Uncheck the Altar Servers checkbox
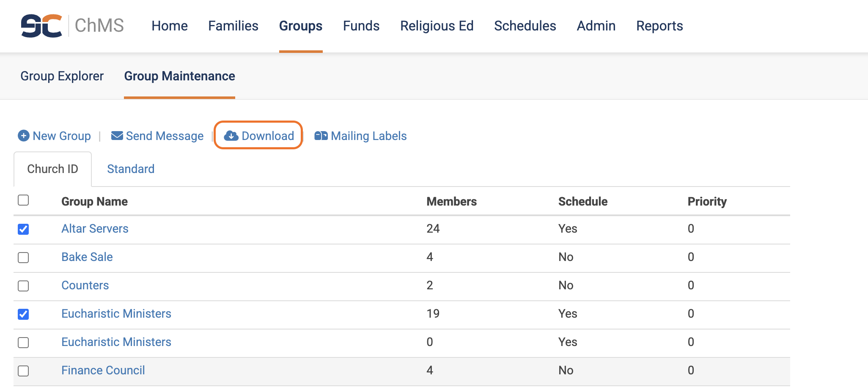 pyautogui.click(x=23, y=229)
